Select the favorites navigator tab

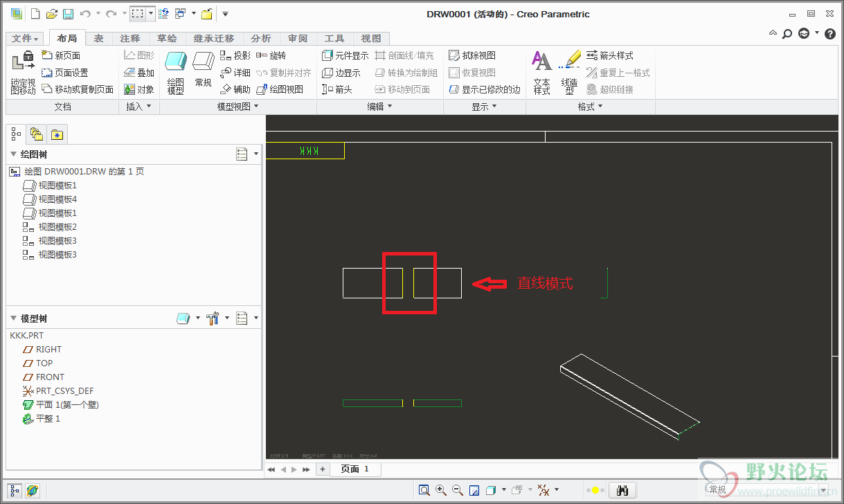tap(57, 134)
